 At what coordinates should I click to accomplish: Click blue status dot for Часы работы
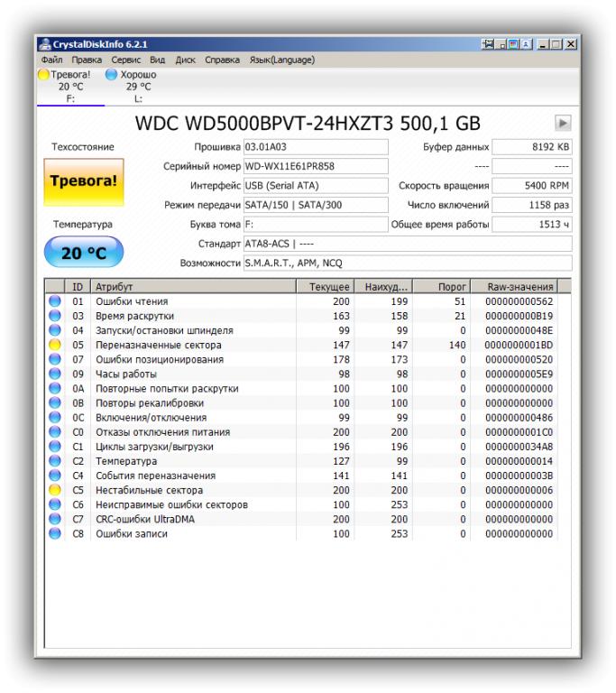55,374
